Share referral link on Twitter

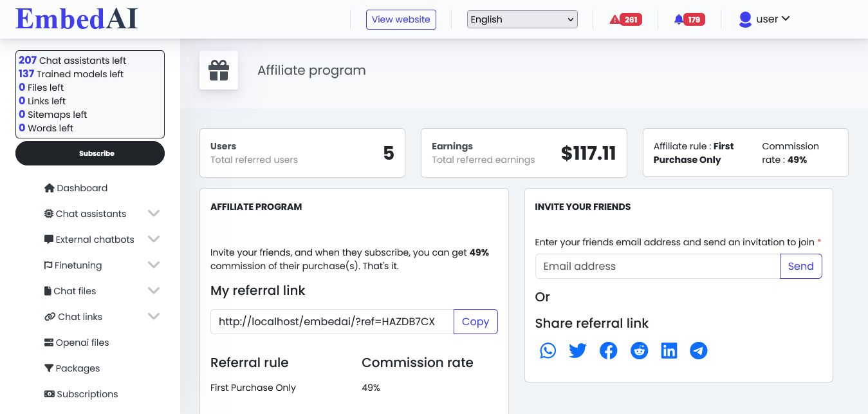tap(578, 350)
